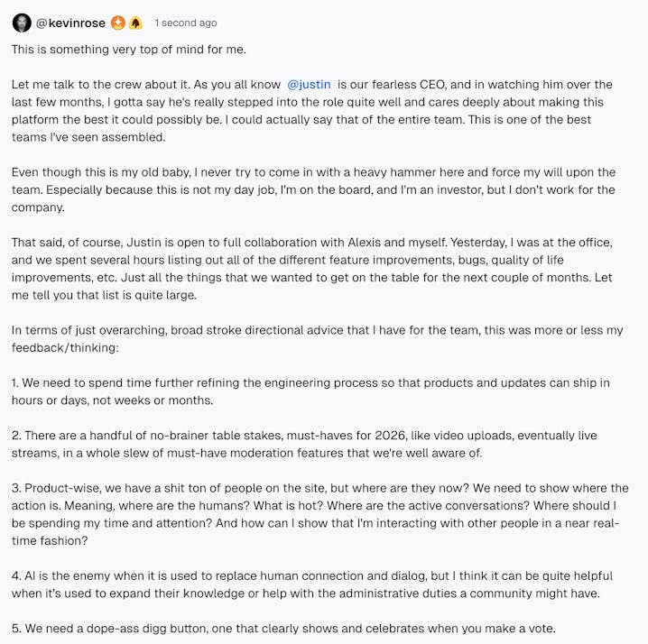Click kevinrose's profile avatar photo
The width and height of the screenshot is (648, 644).
click(x=21, y=23)
